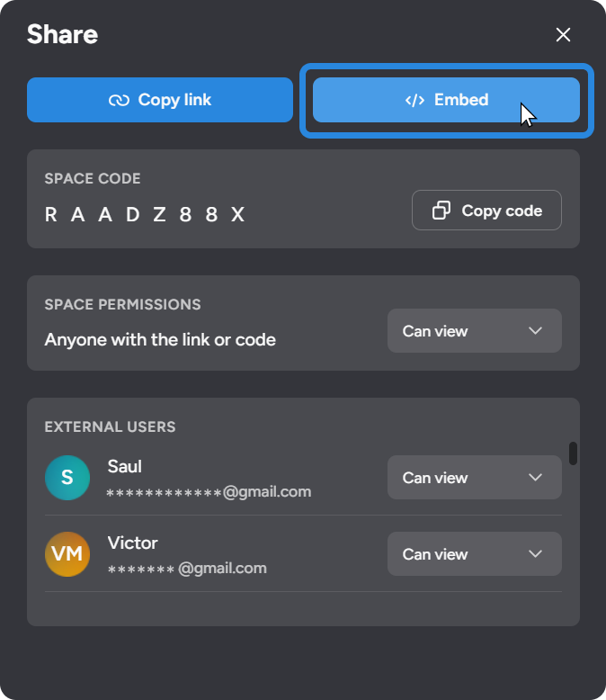Click the chevron arrow in Saul's permission dropdown
The height and width of the screenshot is (700, 606).
pos(536,478)
